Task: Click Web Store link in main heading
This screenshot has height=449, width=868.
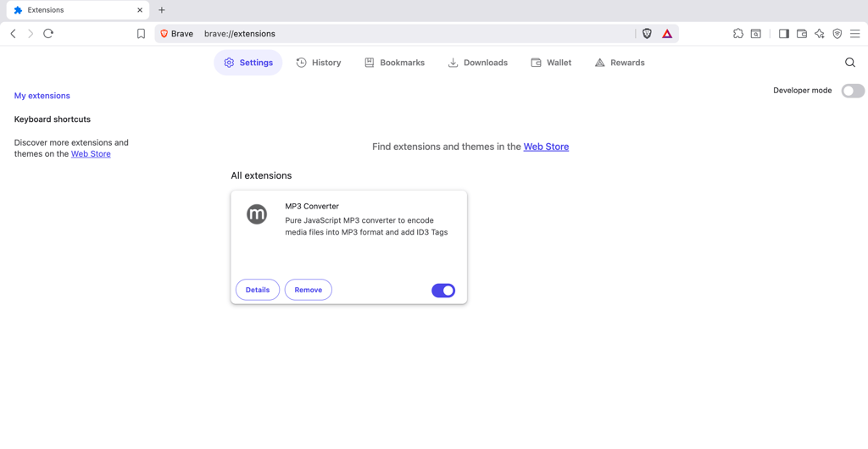Action: coord(546,147)
